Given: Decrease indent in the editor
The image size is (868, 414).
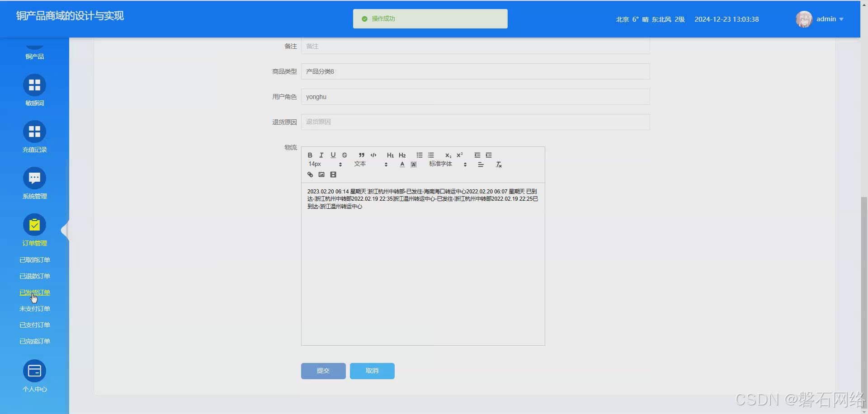Looking at the screenshot, I should tap(477, 155).
